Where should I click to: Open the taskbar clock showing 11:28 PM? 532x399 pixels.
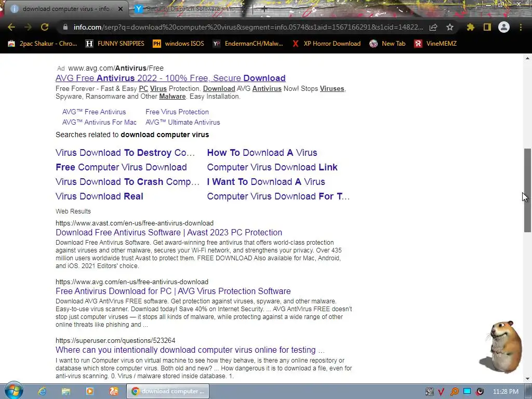[506, 392]
